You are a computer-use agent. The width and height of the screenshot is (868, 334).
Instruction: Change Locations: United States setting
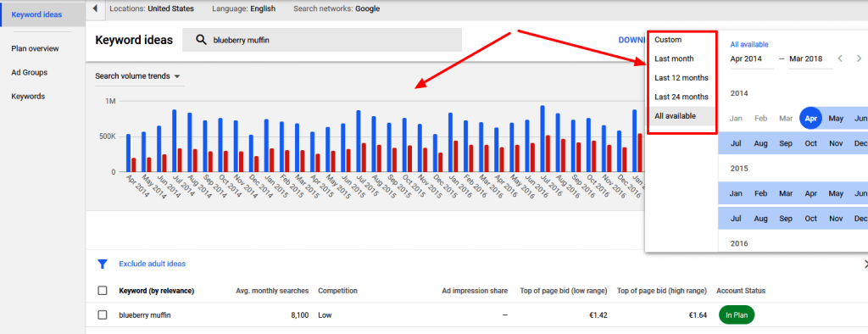(x=152, y=8)
